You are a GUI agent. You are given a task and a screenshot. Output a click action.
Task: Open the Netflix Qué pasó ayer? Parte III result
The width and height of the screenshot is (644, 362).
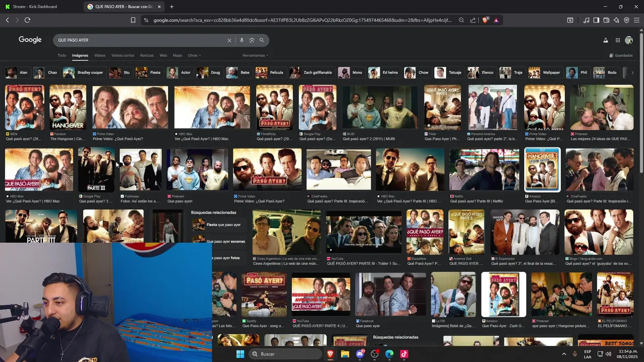click(x=484, y=170)
